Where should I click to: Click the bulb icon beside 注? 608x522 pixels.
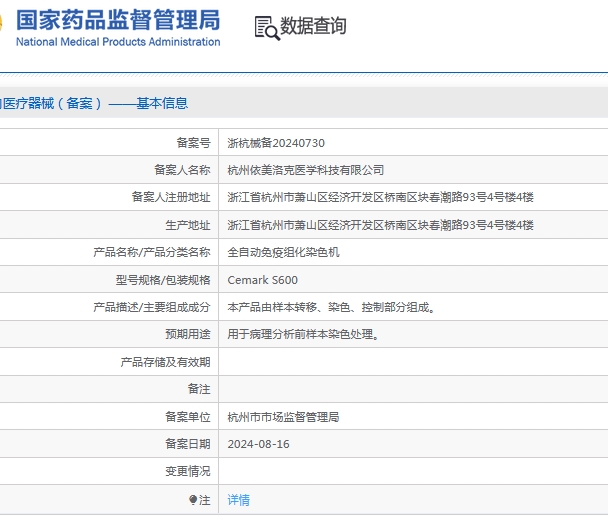click(x=193, y=500)
